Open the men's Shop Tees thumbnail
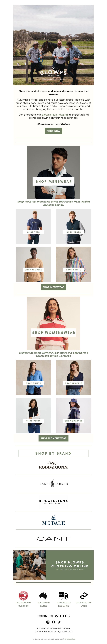This screenshot has height=644, width=107. (33, 227)
